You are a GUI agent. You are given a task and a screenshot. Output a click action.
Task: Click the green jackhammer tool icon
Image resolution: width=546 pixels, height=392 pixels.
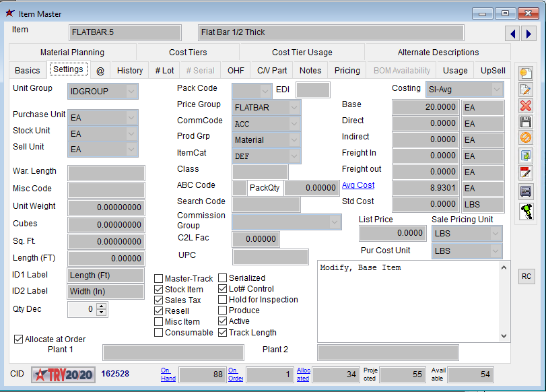(x=526, y=211)
